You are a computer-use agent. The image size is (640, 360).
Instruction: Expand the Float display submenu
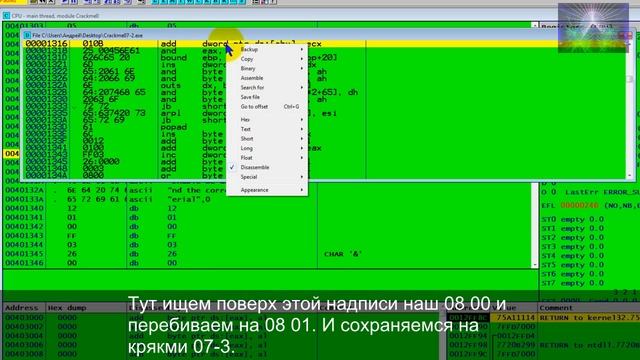coord(267,158)
